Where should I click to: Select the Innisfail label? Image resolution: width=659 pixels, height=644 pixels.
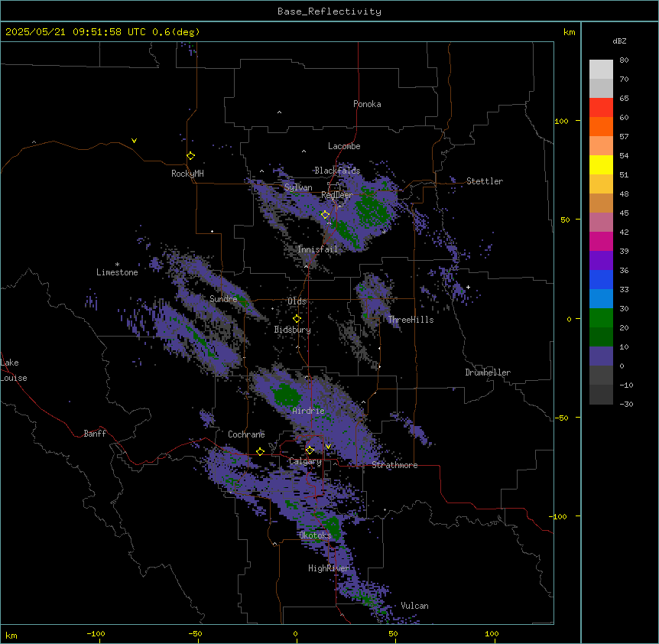[x=317, y=249]
